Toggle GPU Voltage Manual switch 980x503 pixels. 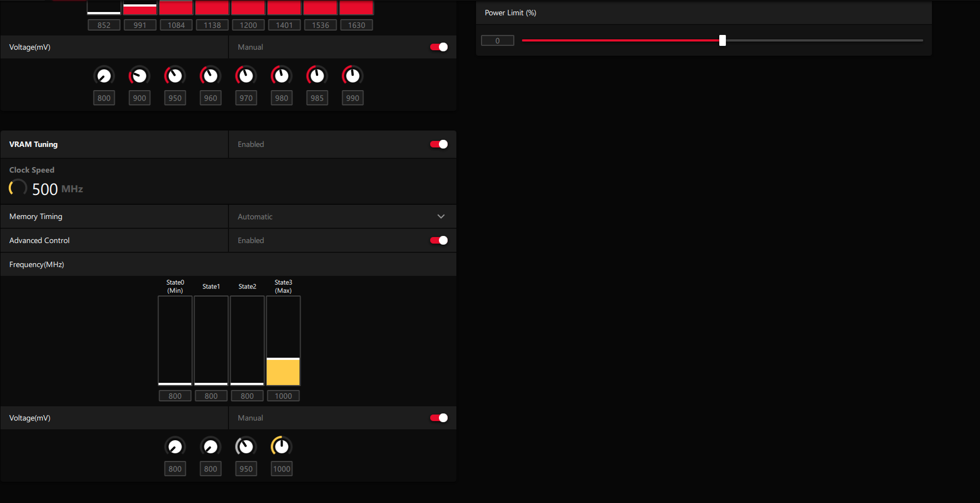(x=439, y=47)
